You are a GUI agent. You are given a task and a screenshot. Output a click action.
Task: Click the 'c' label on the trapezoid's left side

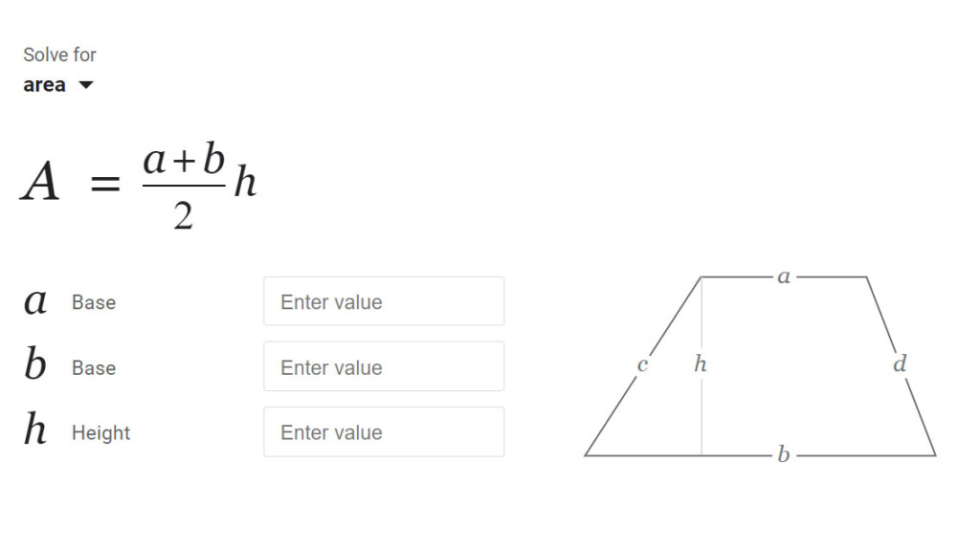[643, 364]
